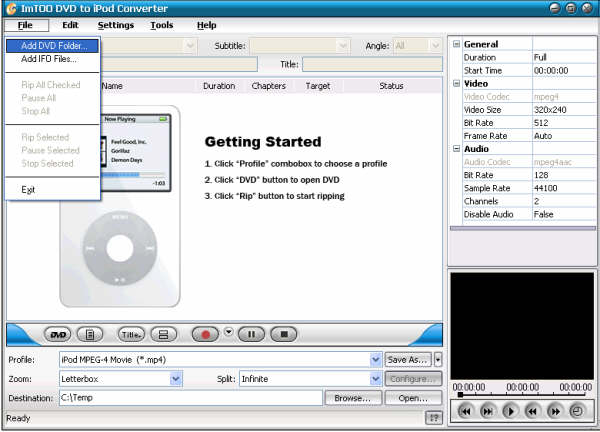Open the arrow beside Save As button
The image size is (600, 432).
coord(438,360)
